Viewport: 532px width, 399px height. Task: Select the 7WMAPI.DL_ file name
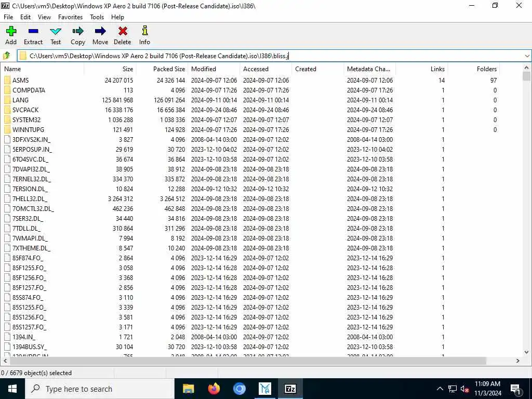click(30, 238)
